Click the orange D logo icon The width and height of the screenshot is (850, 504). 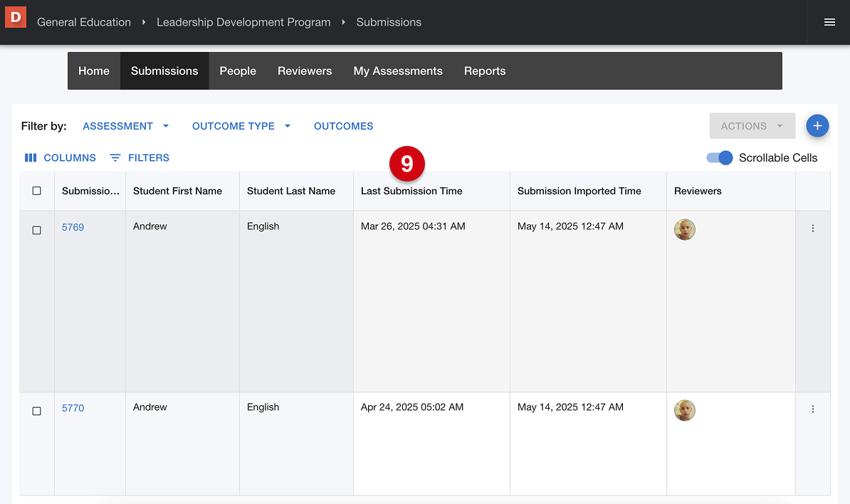coord(16,17)
